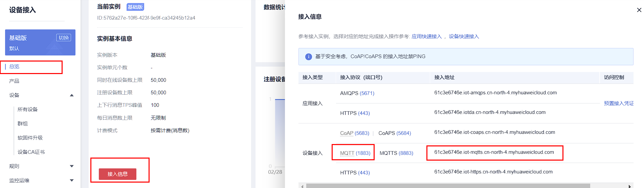Screen dimensions: 644x188
Task: Open the 应用快速接入 link
Action: pyautogui.click(x=427, y=37)
